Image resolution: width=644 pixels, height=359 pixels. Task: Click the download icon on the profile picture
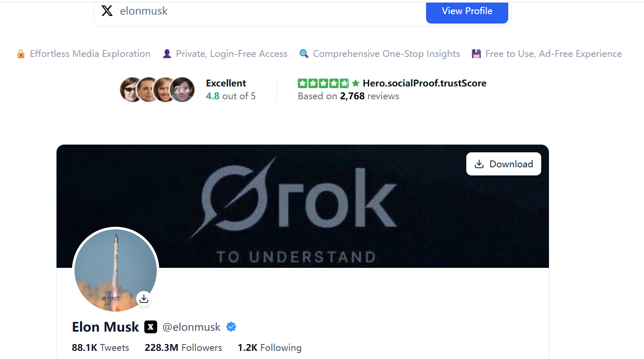144,298
